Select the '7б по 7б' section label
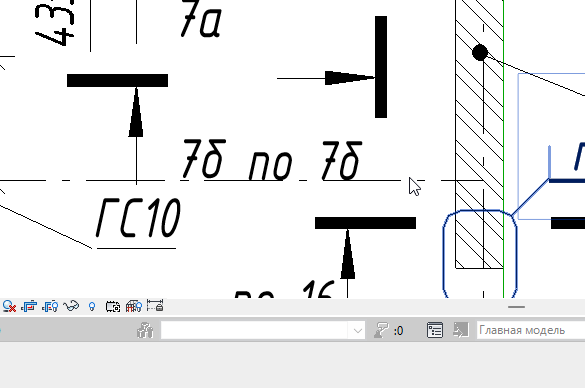The image size is (585, 388). (x=272, y=160)
